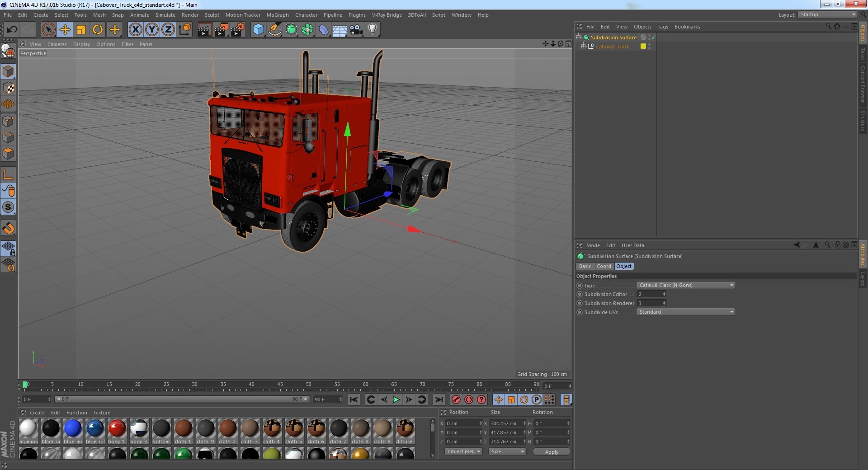Switch to Polygons mode icon

8,154
